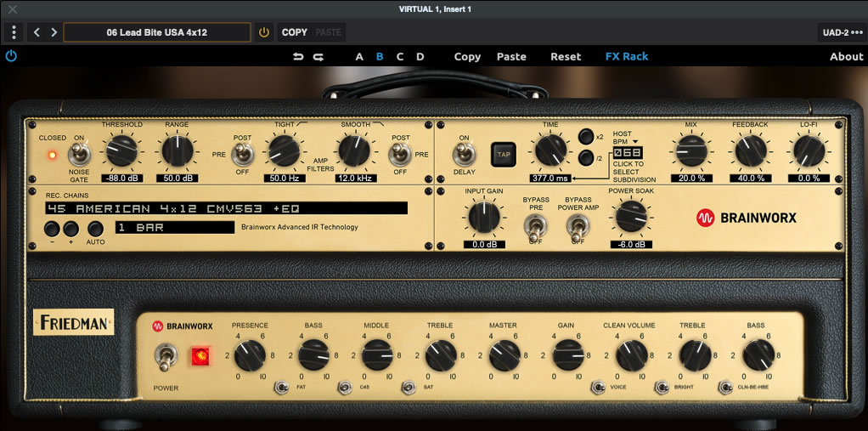
Task: Toggle the BRIGHT mini switch
Action: (x=661, y=387)
